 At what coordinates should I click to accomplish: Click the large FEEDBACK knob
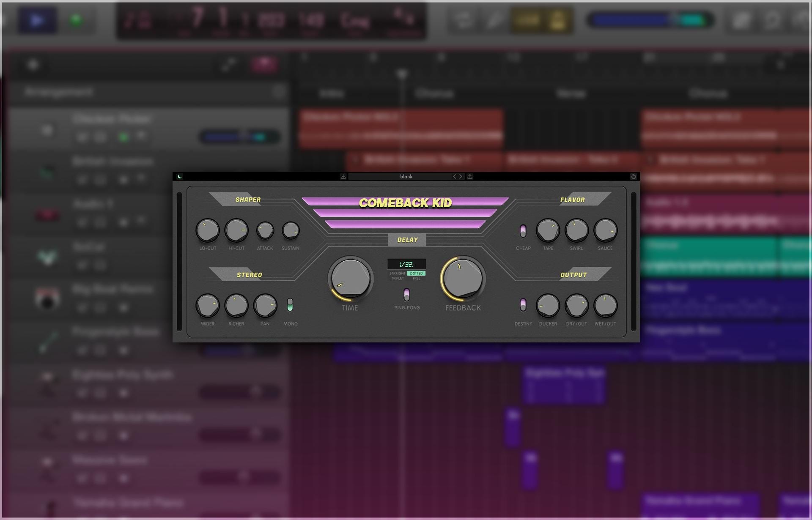[463, 279]
